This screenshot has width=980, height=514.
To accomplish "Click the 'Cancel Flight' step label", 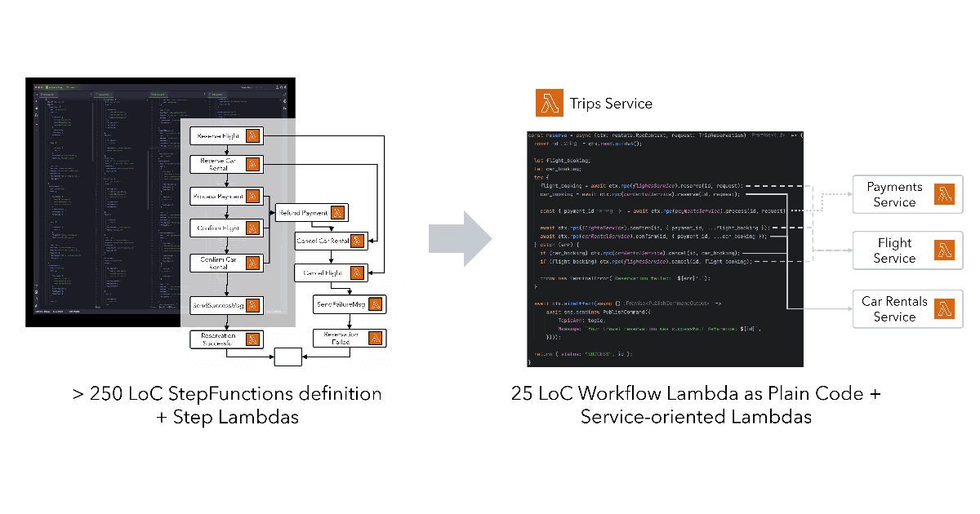I will 323,273.
